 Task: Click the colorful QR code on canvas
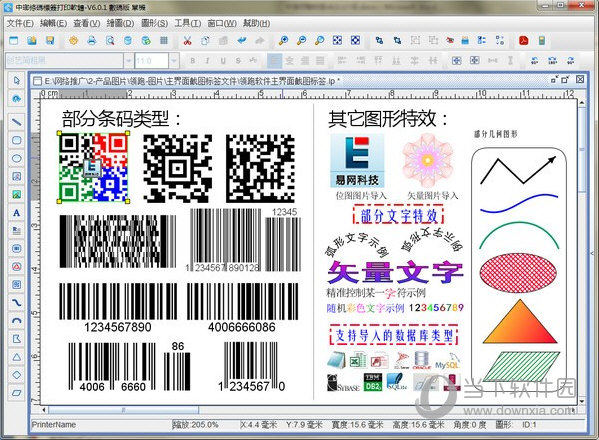[94, 167]
